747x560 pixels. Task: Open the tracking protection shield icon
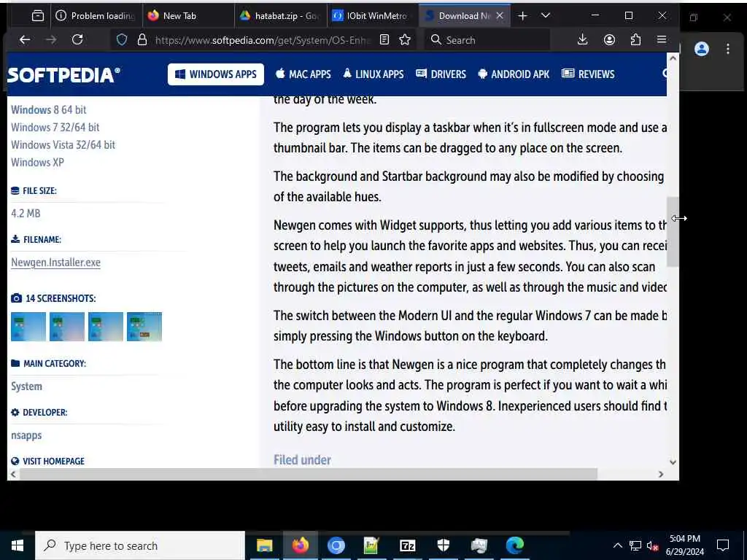[122, 40]
